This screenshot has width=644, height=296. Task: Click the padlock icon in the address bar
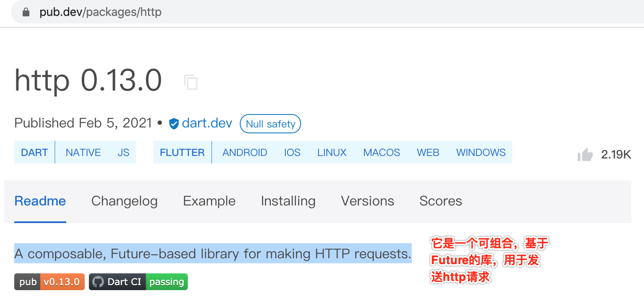[25, 12]
